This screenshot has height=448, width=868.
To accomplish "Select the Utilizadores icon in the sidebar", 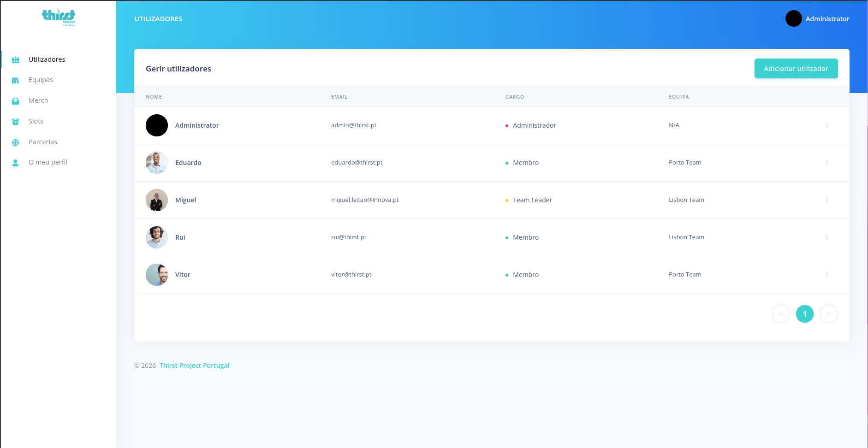I will tap(15, 59).
